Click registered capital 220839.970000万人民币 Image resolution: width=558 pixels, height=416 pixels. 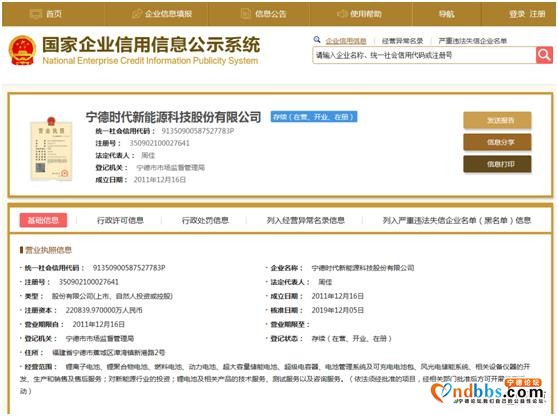pos(104,310)
